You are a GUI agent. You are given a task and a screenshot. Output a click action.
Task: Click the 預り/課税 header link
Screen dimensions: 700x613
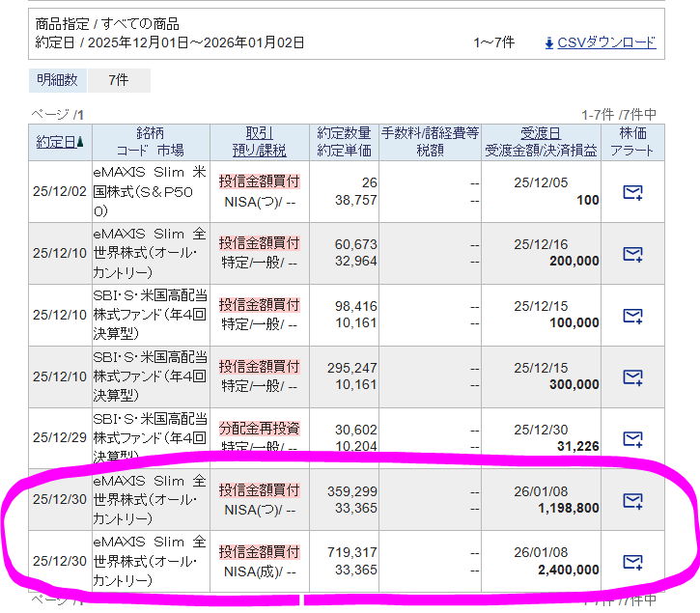(x=259, y=151)
